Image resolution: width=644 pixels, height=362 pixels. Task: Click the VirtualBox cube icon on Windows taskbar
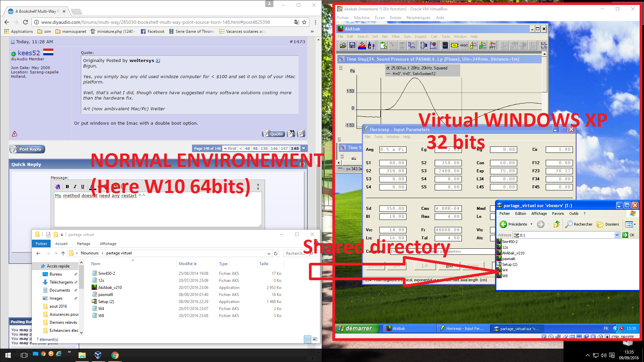98,355
